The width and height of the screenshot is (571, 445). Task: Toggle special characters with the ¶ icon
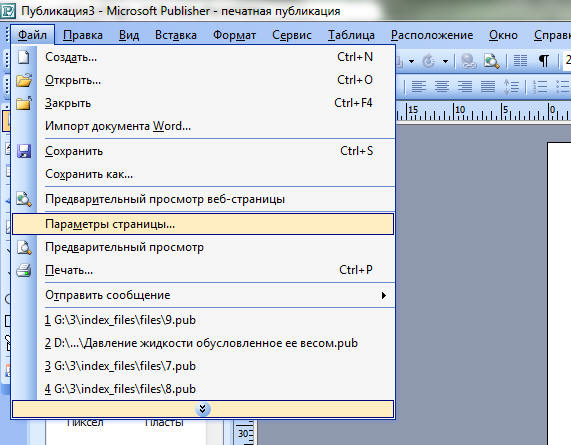(x=544, y=61)
